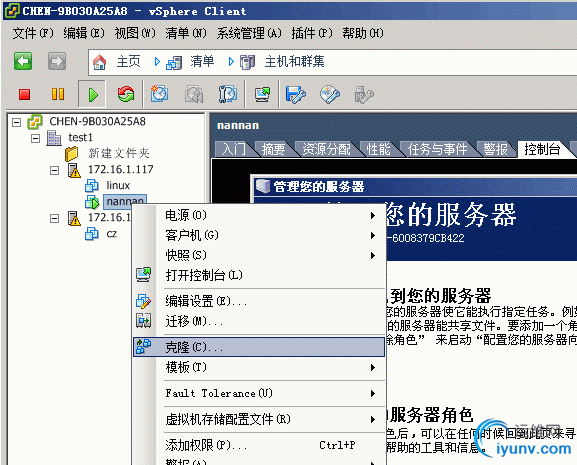The width and height of the screenshot is (577, 465).
Task: Switch to the 任务与事件 tab
Action: pos(438,149)
